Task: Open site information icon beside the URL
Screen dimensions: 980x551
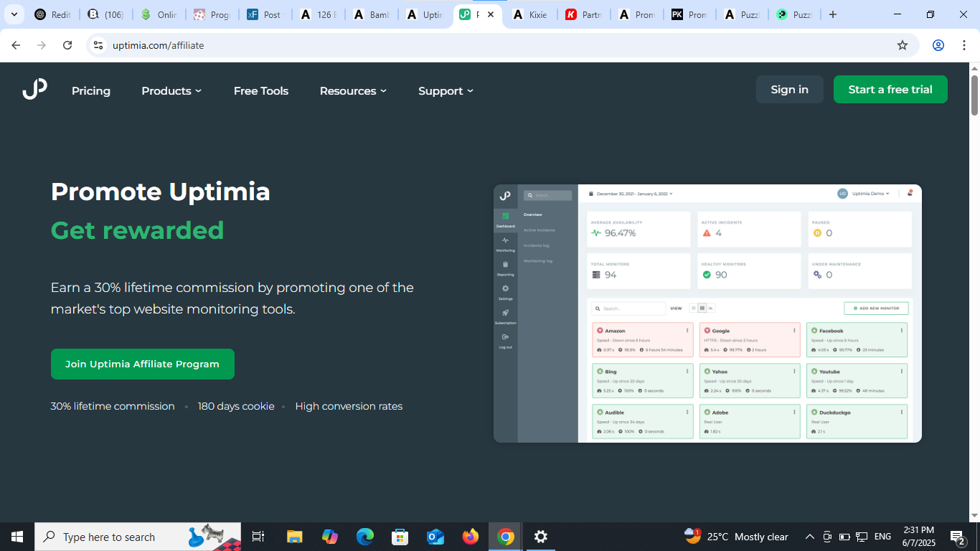Action: coord(98,45)
